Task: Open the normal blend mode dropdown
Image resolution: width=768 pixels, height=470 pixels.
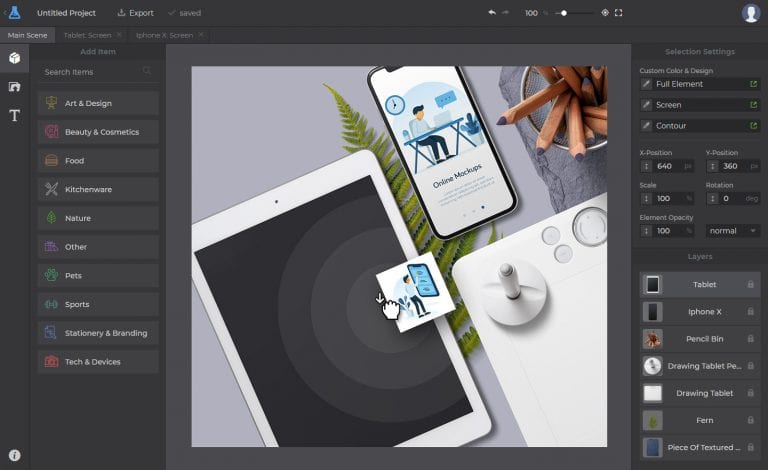Action: coord(733,231)
